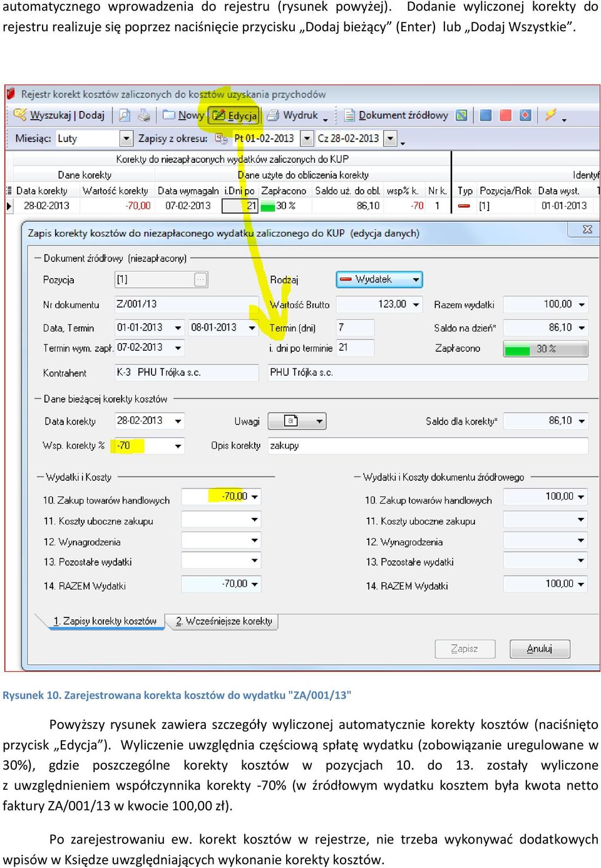Click calendar icon beside Zapisy z okresu
Screen dimensions: 601x868
point(221,138)
